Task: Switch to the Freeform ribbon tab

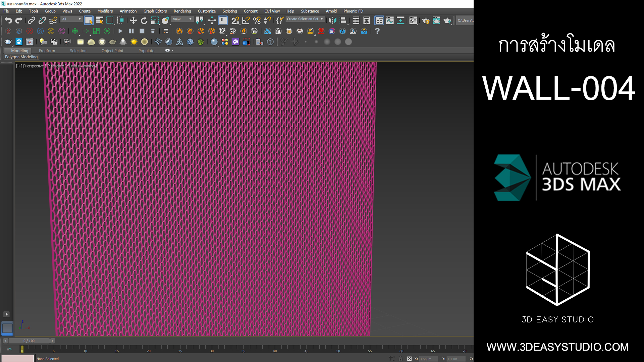Action: point(47,51)
